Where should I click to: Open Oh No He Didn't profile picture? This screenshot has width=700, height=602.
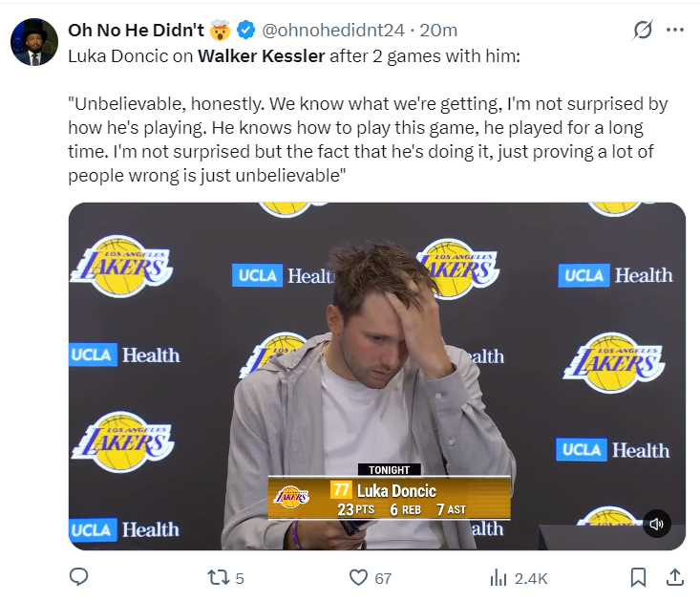point(34,42)
